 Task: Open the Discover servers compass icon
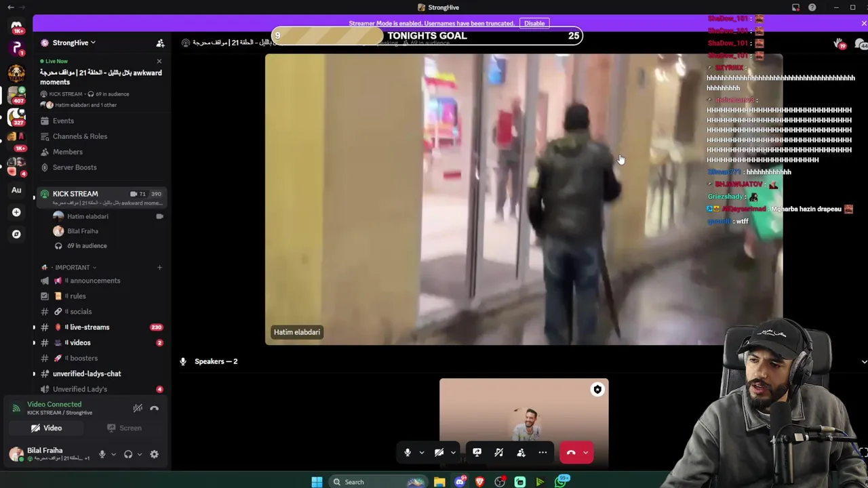(16, 235)
